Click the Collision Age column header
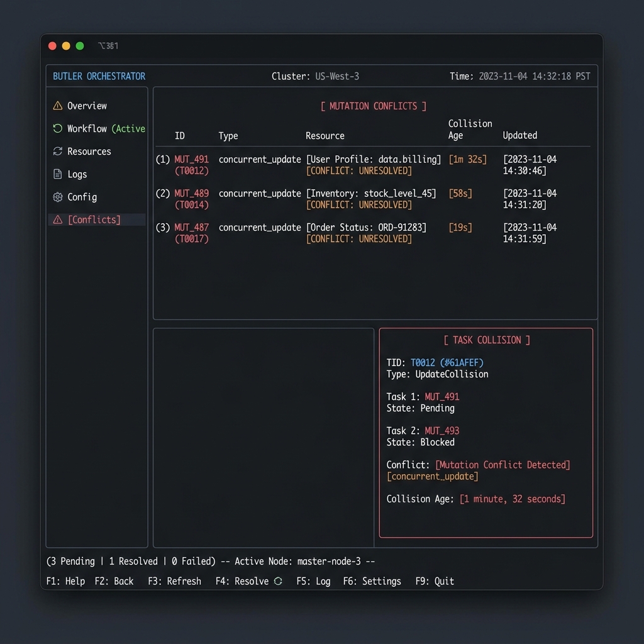This screenshot has width=644, height=644. [x=470, y=130]
